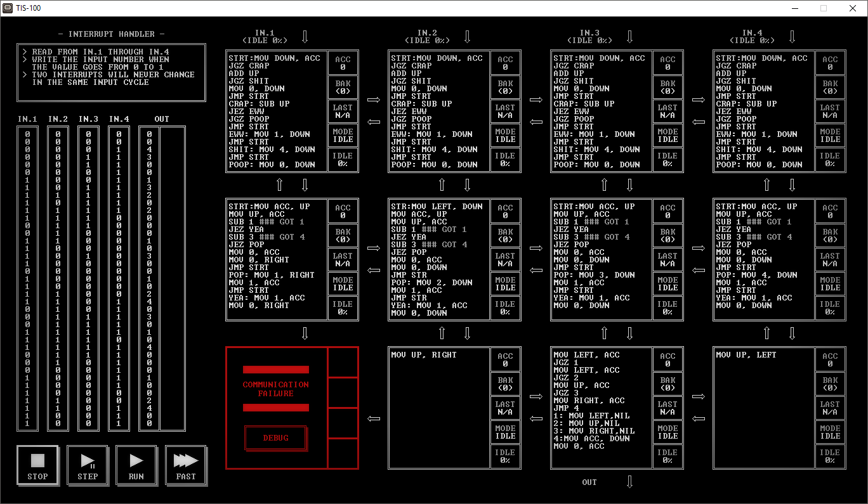Click the COMMUNICATION FAILURE node text
Screen dimensions: 868x504
275,389
